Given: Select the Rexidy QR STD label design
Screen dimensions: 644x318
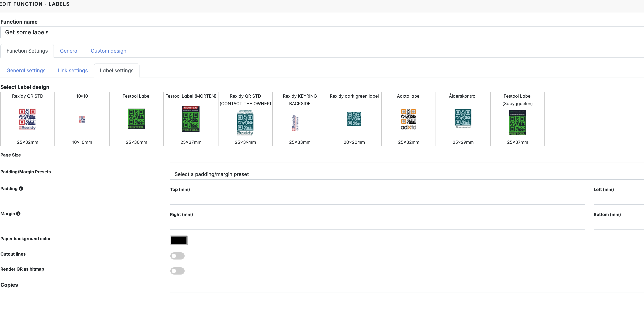Looking at the screenshot, I should [28, 119].
